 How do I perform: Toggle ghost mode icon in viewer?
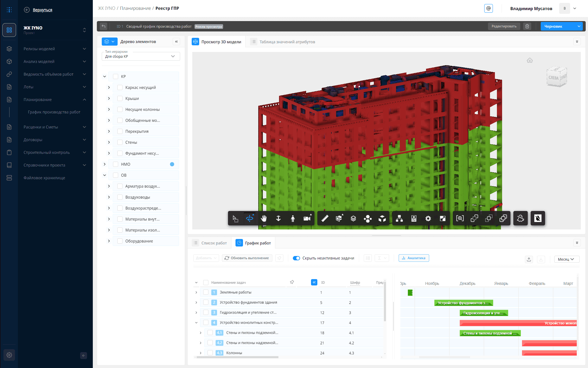[521, 218]
